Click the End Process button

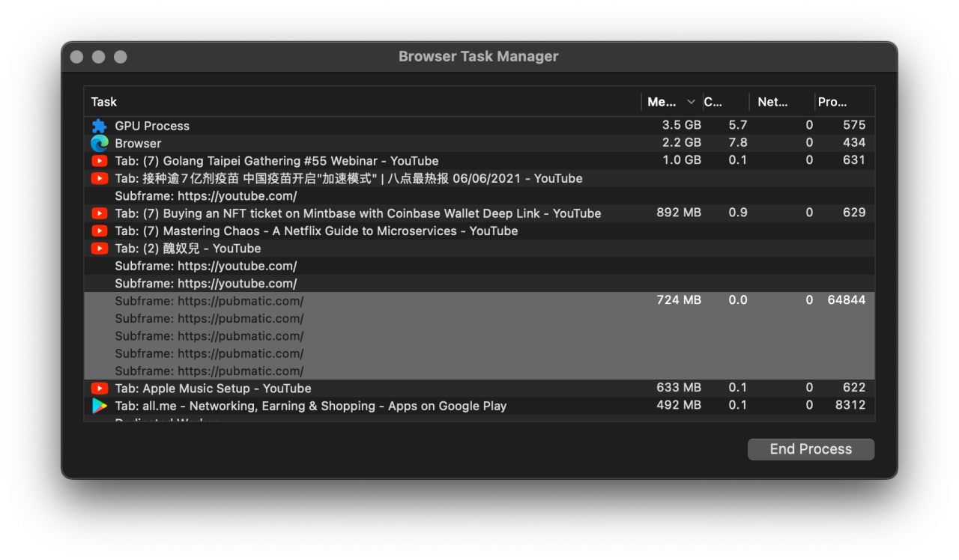pyautogui.click(x=811, y=449)
